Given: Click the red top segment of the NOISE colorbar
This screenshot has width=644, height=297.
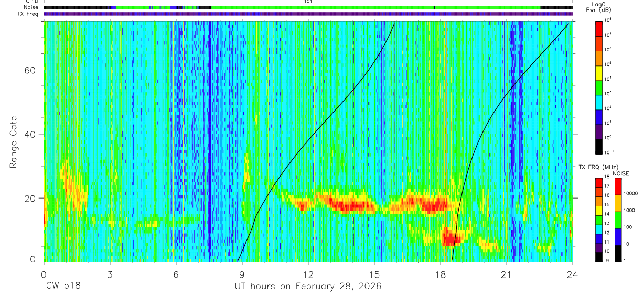Looking at the screenshot, I should point(618,186).
